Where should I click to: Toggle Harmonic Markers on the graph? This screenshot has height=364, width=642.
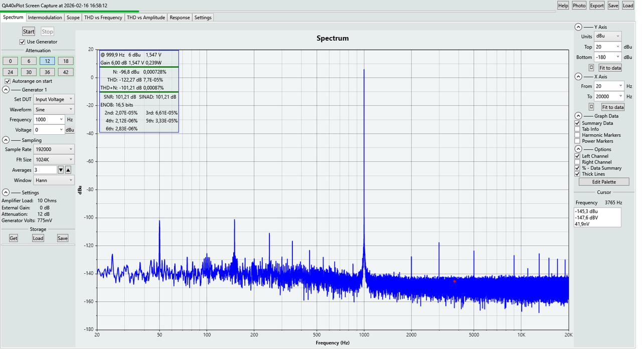click(x=577, y=135)
